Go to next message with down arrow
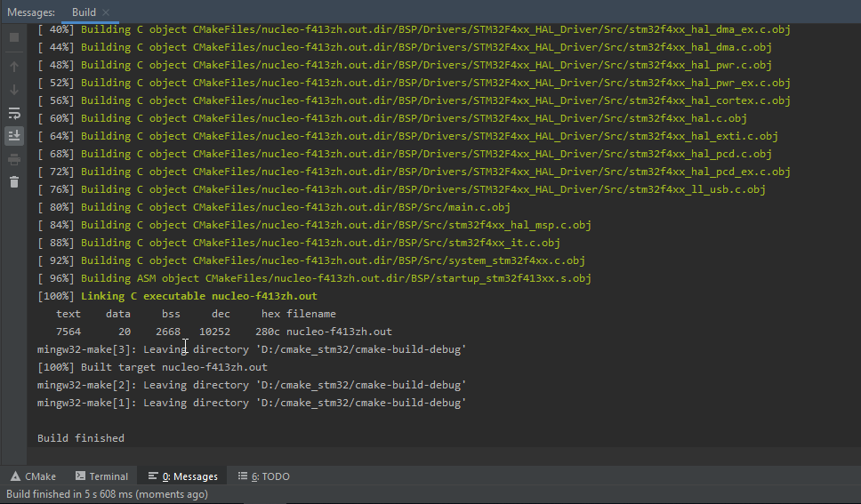Screen dimensions: 861x504 (x=14, y=90)
